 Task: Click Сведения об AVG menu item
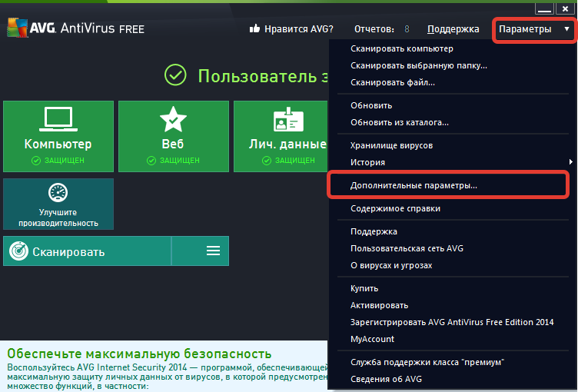[386, 379]
